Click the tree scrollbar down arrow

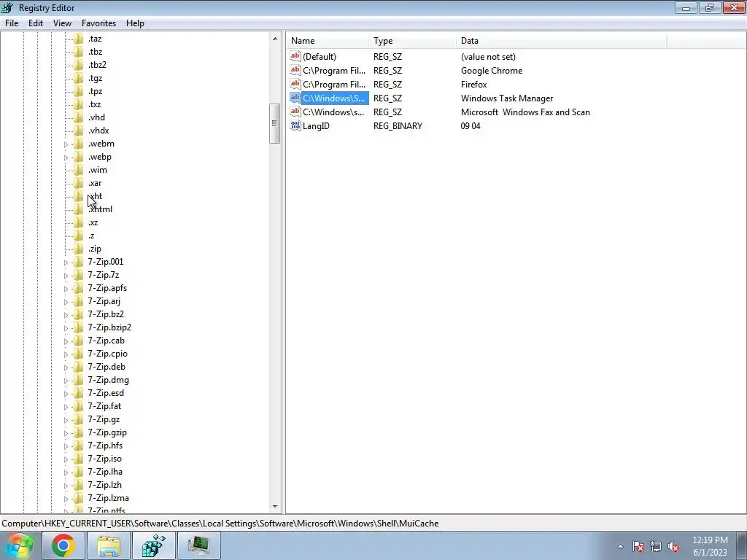275,507
